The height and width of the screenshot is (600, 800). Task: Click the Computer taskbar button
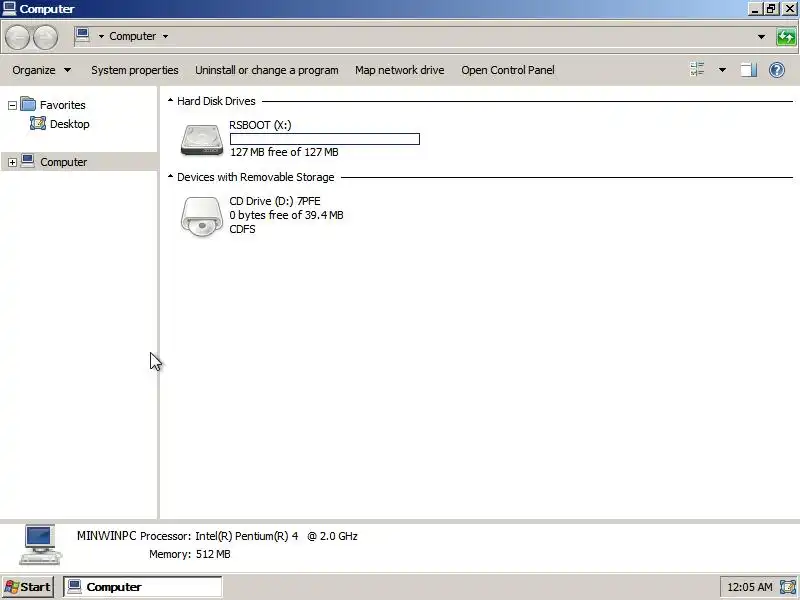[143, 587]
